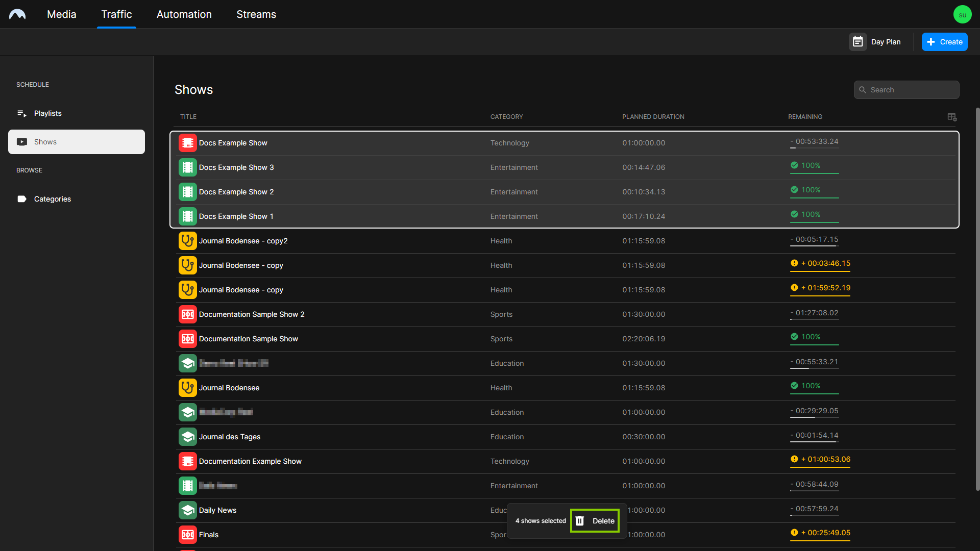The height and width of the screenshot is (551, 980).
Task: Click the technology icon for Documentation Example Show
Action: click(x=187, y=461)
